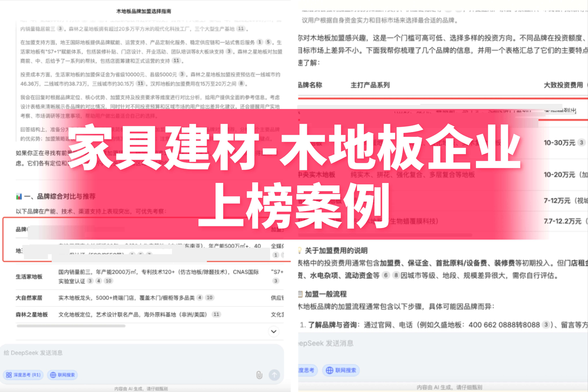Click citation 3 beside 10-30万元
This screenshot has width=588, height=392.
(x=581, y=143)
